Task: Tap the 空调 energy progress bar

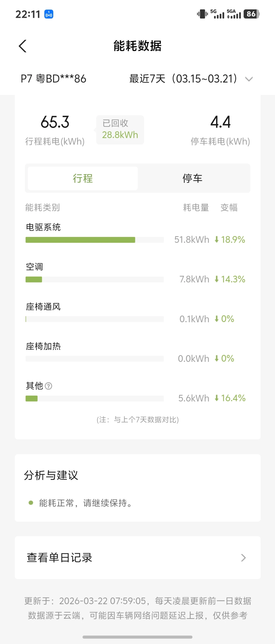Action: pos(95,279)
